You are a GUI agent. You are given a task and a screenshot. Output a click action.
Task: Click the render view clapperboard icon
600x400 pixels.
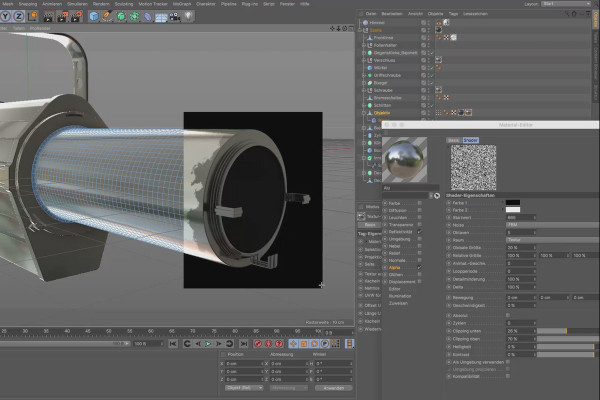click(x=48, y=16)
